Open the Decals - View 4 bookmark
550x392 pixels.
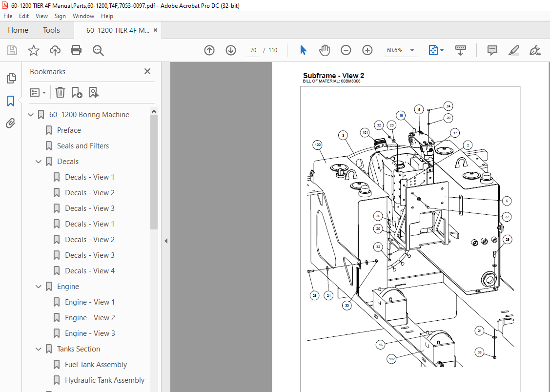click(x=90, y=270)
